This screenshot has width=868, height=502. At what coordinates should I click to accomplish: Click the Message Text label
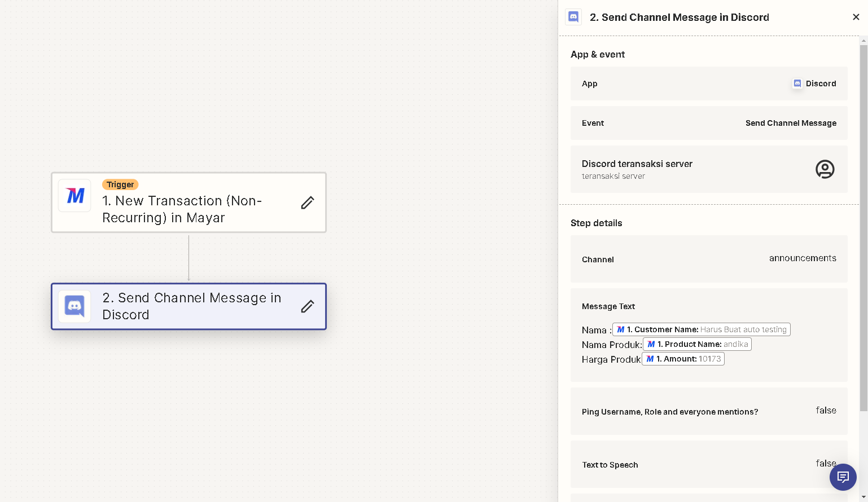608,306
